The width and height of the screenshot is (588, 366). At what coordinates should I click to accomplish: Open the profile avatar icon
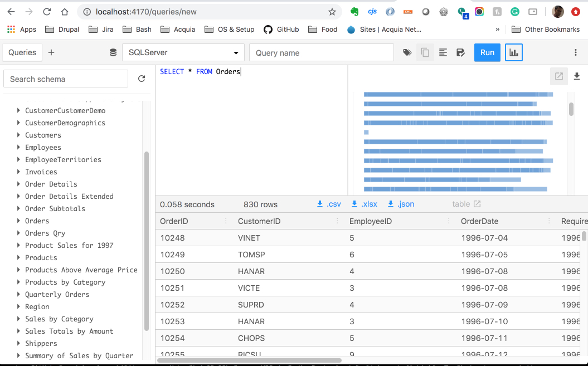(x=558, y=12)
